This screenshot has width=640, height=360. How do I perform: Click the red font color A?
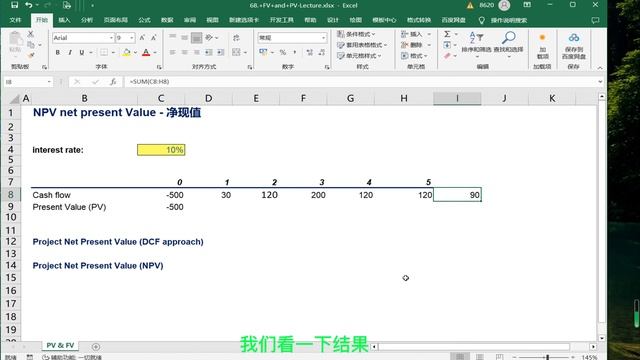146,52
